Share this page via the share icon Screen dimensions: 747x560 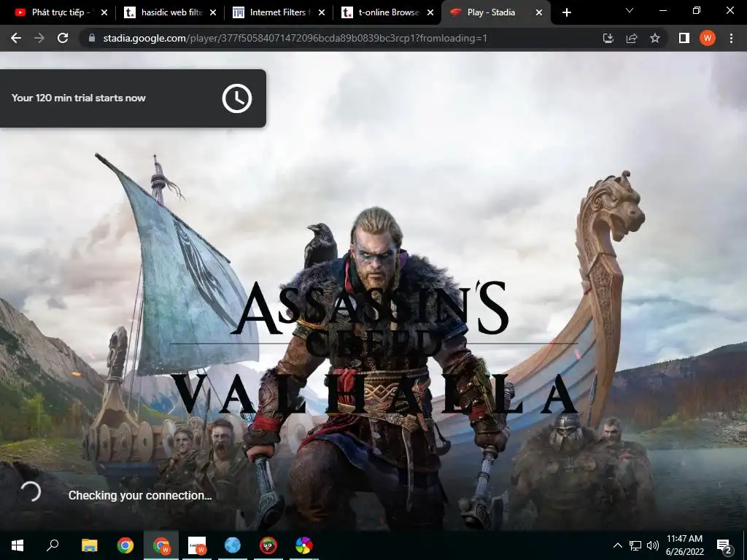click(x=632, y=38)
